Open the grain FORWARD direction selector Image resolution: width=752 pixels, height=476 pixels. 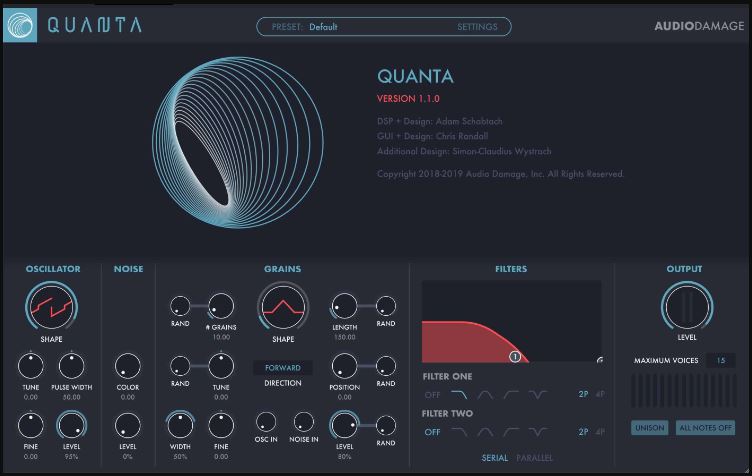283,368
